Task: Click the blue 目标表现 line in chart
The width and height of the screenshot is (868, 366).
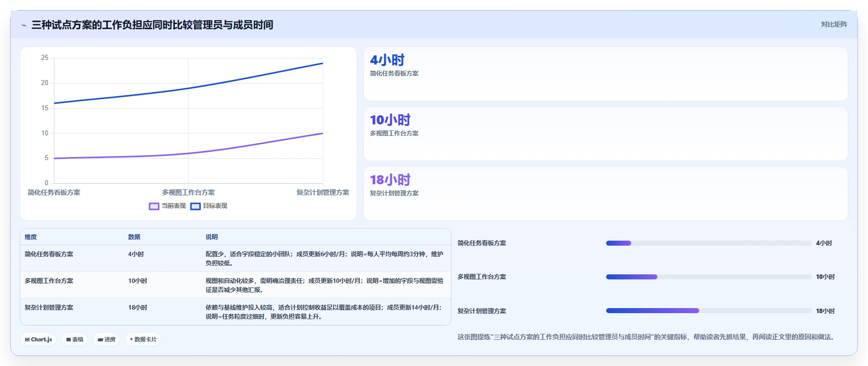Action: (188, 88)
